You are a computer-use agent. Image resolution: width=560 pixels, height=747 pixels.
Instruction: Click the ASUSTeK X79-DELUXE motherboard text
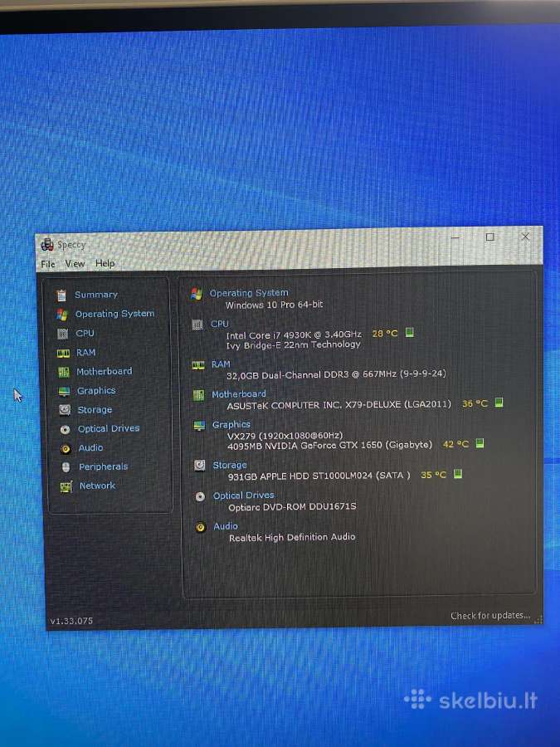338,405
